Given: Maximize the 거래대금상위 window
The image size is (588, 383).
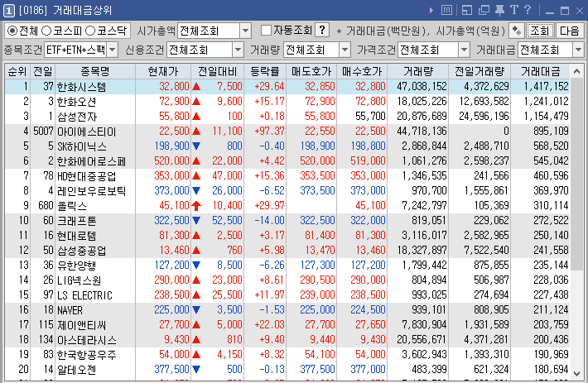Looking at the screenshot, I should coord(565,11).
